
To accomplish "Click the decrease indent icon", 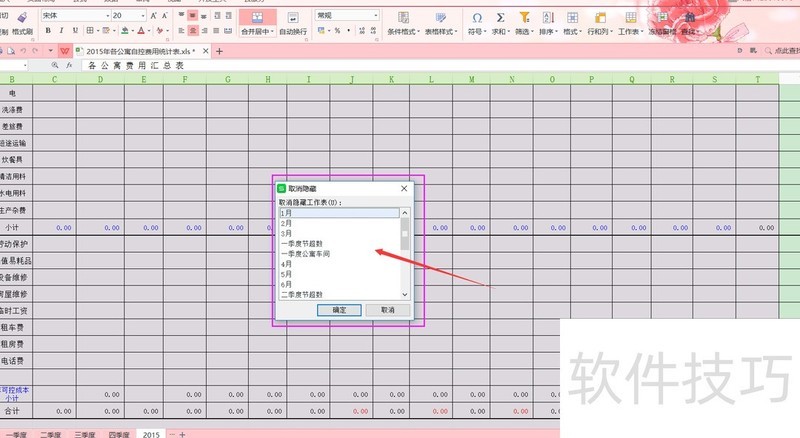I will tap(217, 15).
